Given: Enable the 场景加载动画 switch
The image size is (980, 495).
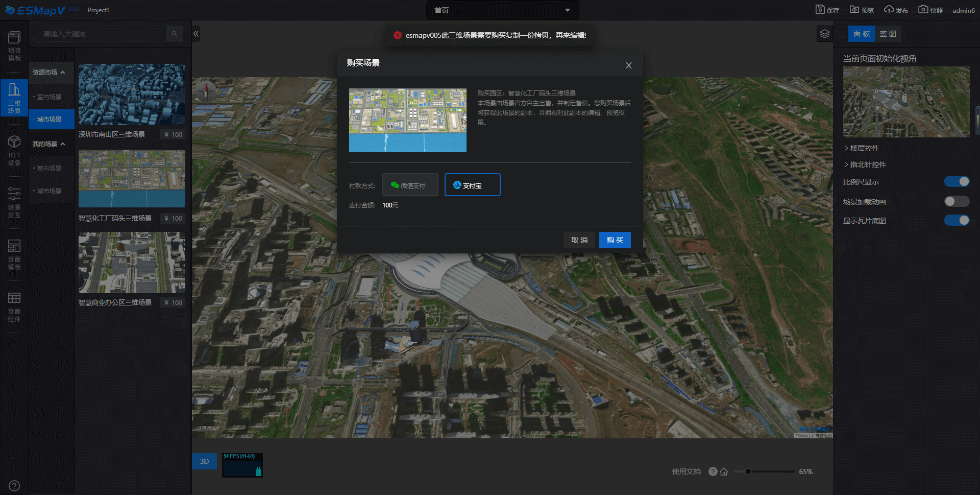Looking at the screenshot, I should click(957, 201).
